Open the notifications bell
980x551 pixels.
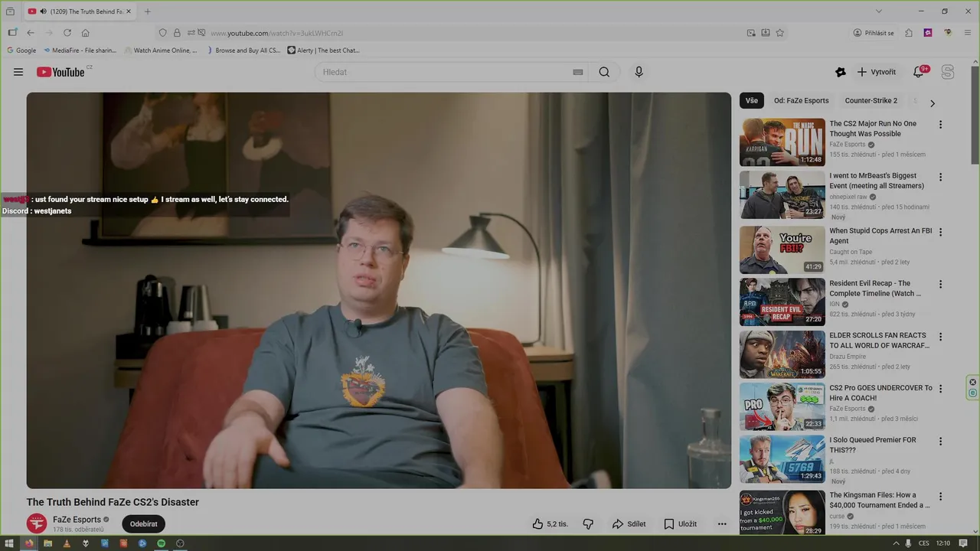919,72
